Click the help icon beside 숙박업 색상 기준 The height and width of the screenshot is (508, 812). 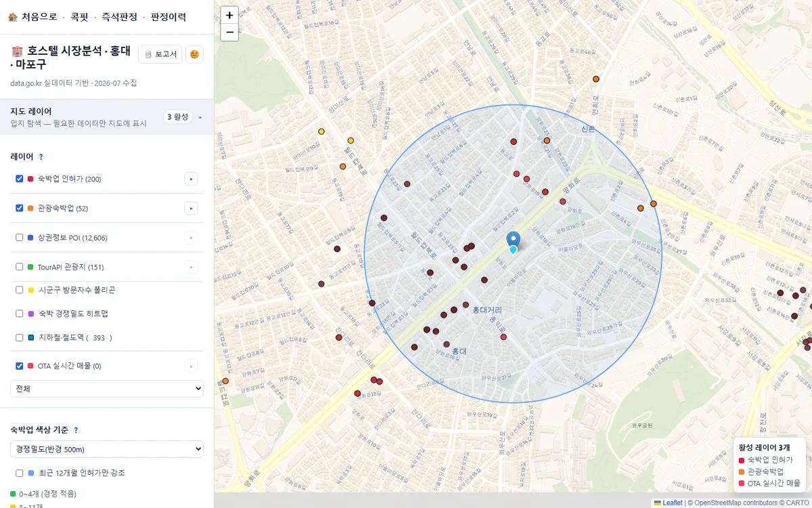(x=76, y=430)
